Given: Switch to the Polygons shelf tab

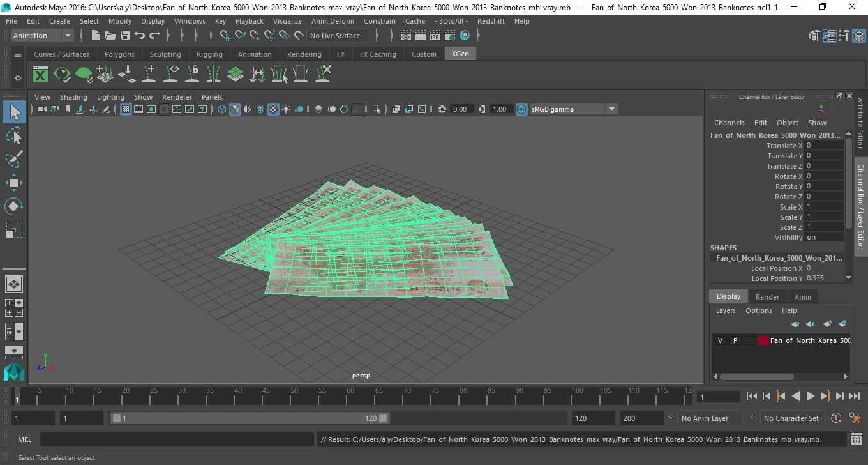Looking at the screenshot, I should (119, 54).
